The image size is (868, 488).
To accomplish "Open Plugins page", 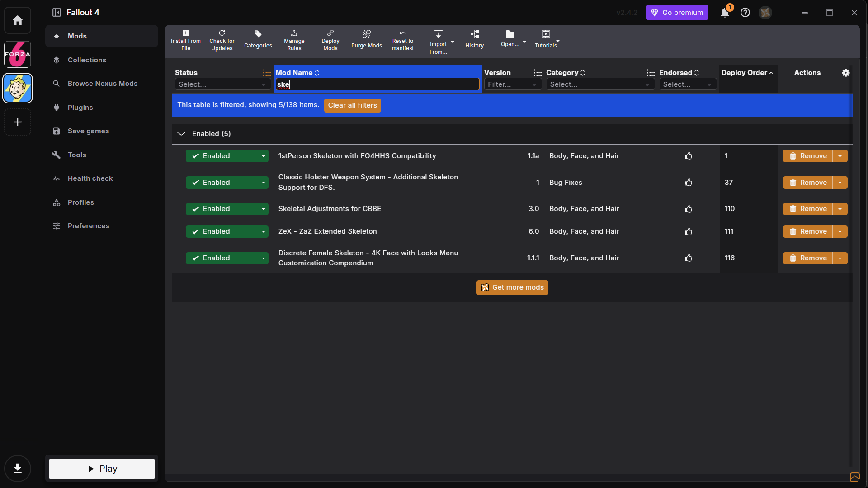I will click(102, 108).
